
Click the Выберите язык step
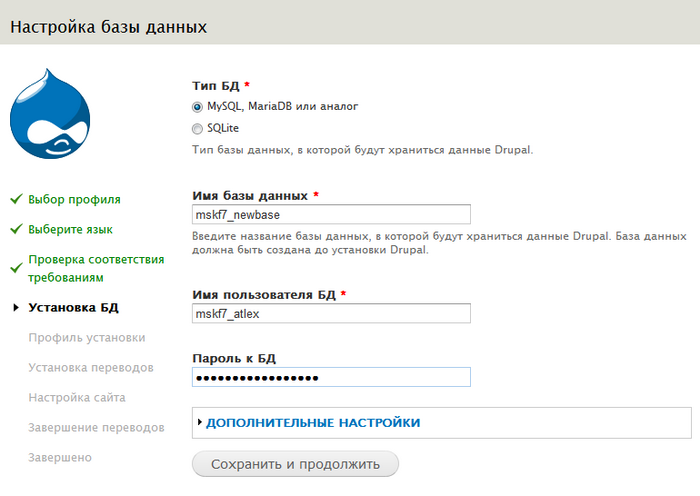click(71, 229)
